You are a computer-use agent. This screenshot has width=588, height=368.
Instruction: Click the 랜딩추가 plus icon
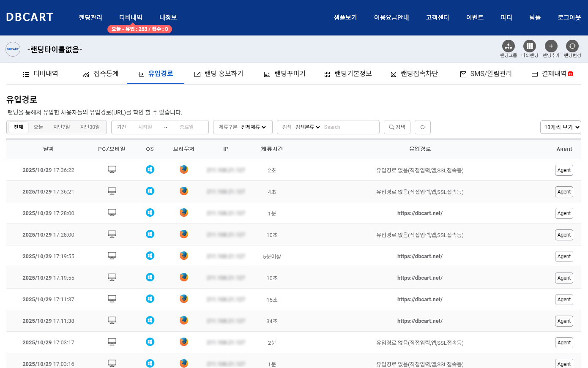551,46
